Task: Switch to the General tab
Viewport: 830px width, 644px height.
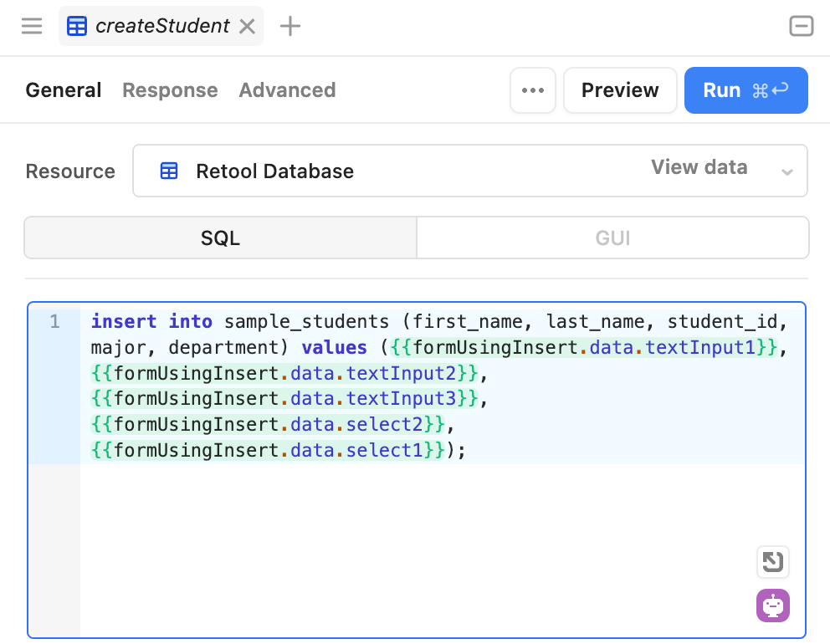Action: click(x=64, y=90)
